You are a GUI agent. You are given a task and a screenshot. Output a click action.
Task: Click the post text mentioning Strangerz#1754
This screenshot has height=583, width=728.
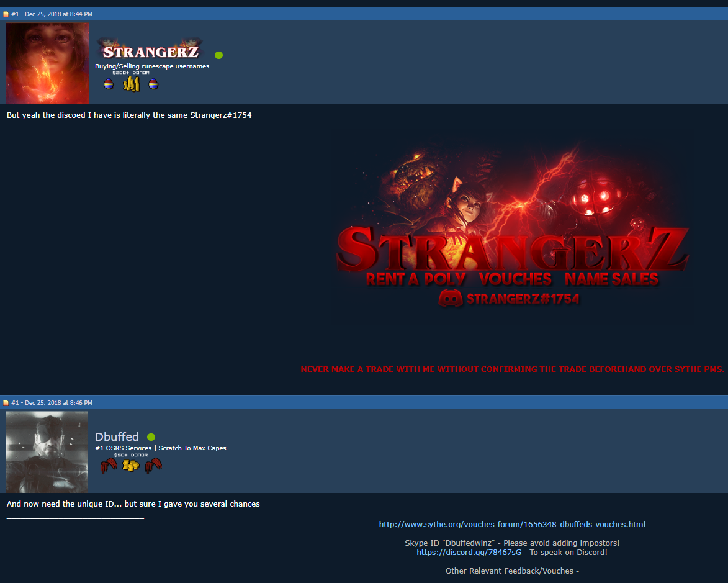(x=129, y=115)
